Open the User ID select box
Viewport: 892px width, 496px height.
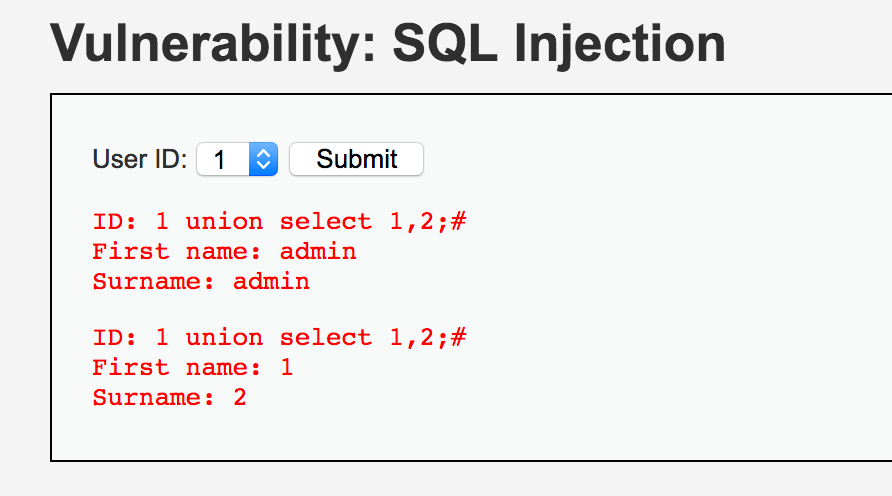point(237,159)
